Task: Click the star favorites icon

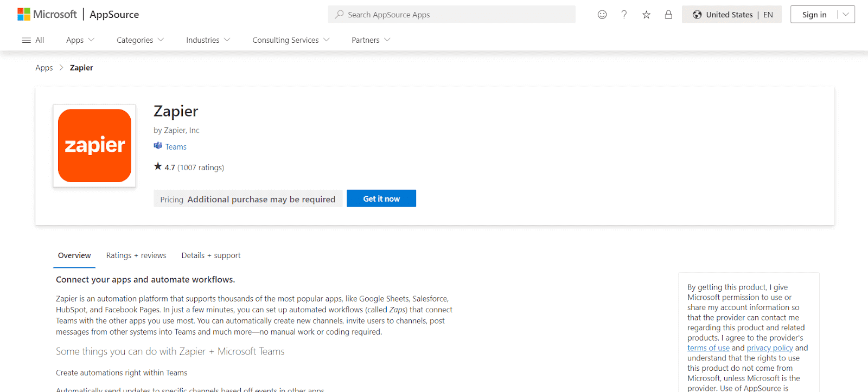Action: (x=646, y=15)
